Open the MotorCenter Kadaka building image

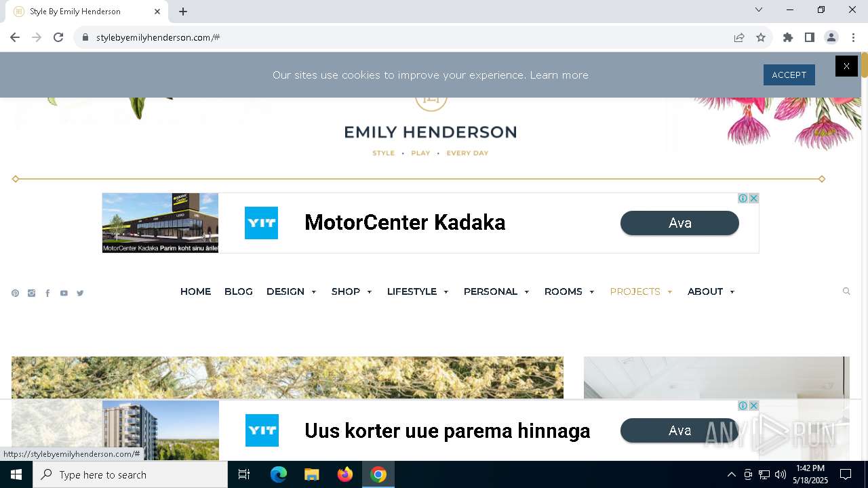(x=160, y=223)
